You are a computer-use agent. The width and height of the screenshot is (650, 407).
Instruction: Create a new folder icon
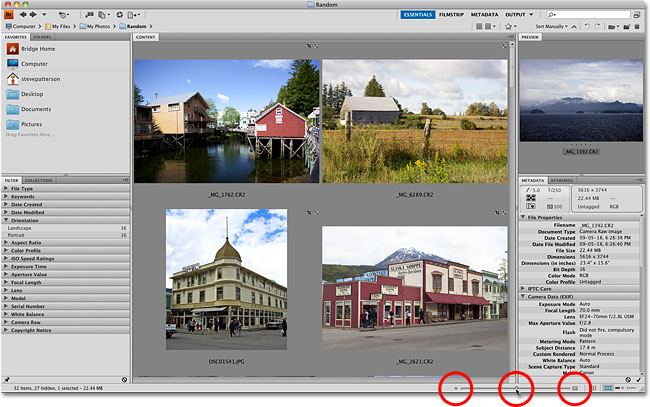click(x=626, y=27)
